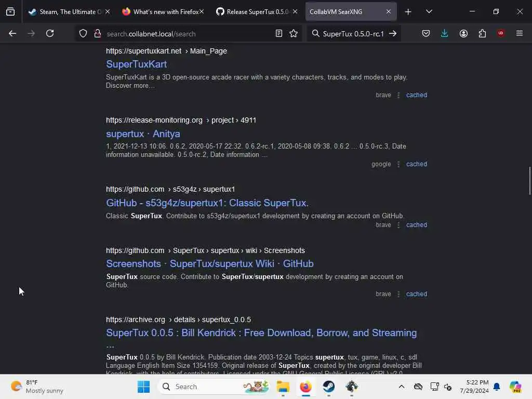Open uBlock Origin extension icon
Viewport: 532px width, 399px height.
pos(501,33)
